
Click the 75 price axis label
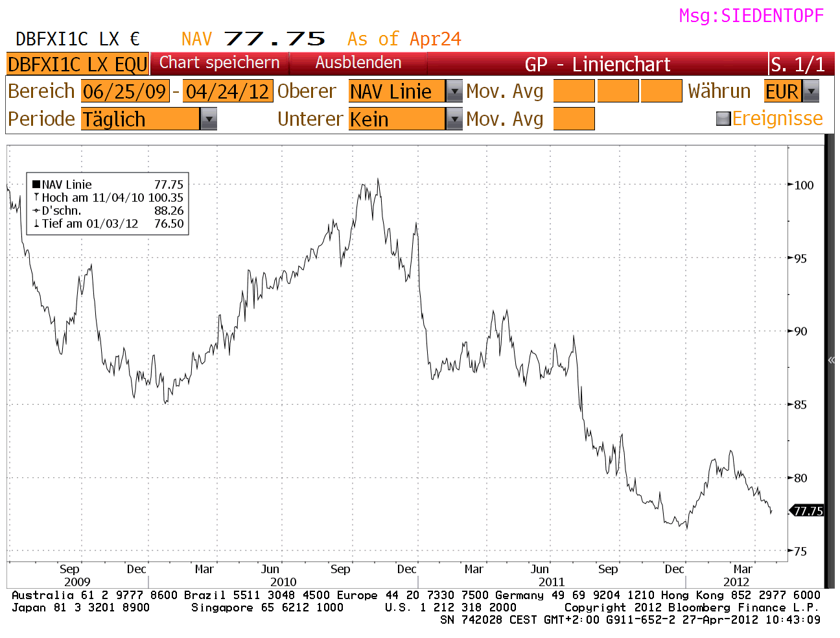(801, 551)
